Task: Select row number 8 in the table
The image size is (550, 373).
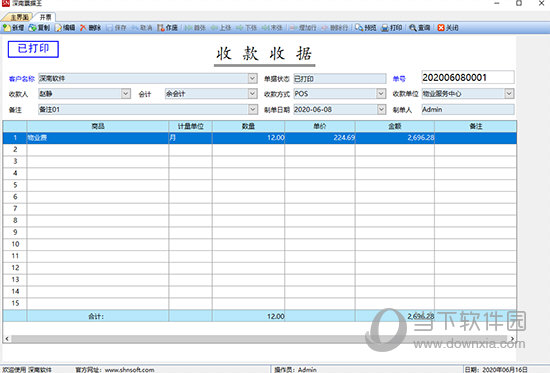Action: tap(15, 220)
